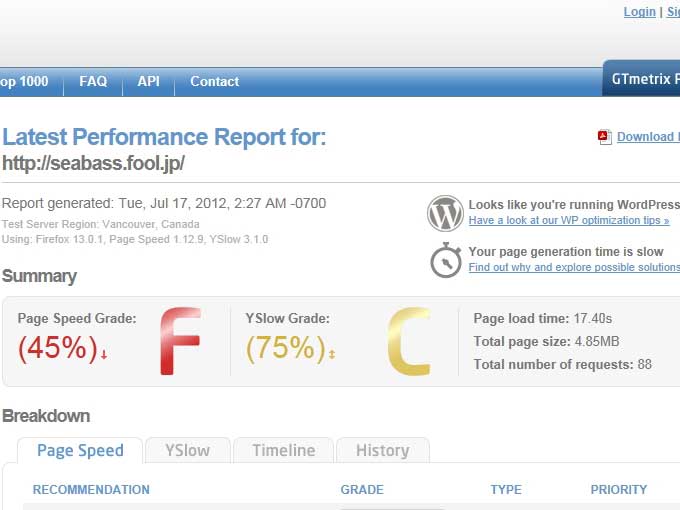
Task: Switch to the Timeline tab
Action: (x=283, y=450)
